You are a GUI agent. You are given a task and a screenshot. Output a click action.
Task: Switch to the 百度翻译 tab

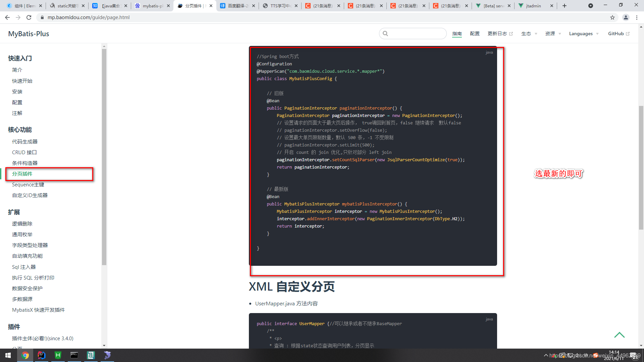237,6
